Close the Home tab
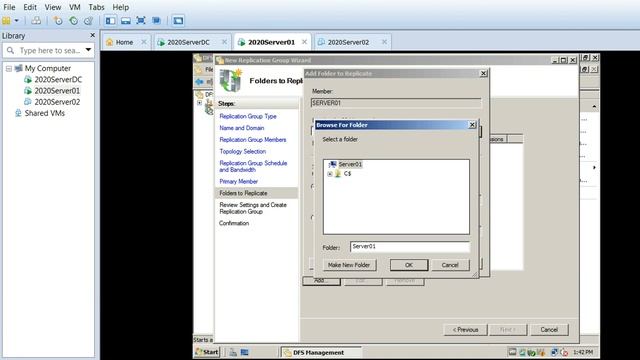Screen dimensions: 640x360 [144, 42]
